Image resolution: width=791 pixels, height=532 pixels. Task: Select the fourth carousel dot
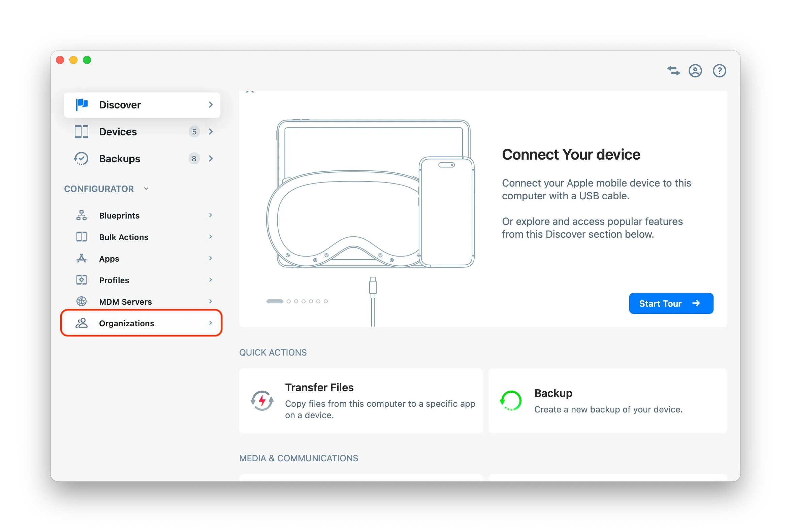304,301
